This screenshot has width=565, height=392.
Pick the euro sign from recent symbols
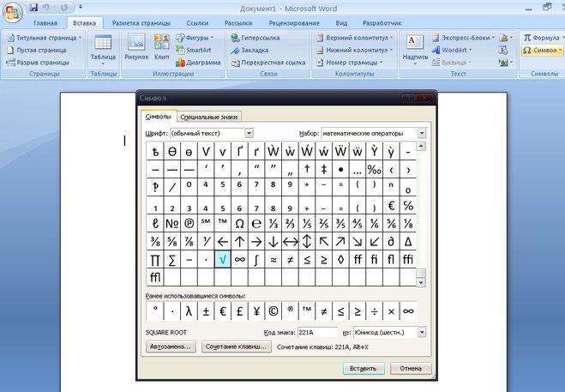point(223,311)
